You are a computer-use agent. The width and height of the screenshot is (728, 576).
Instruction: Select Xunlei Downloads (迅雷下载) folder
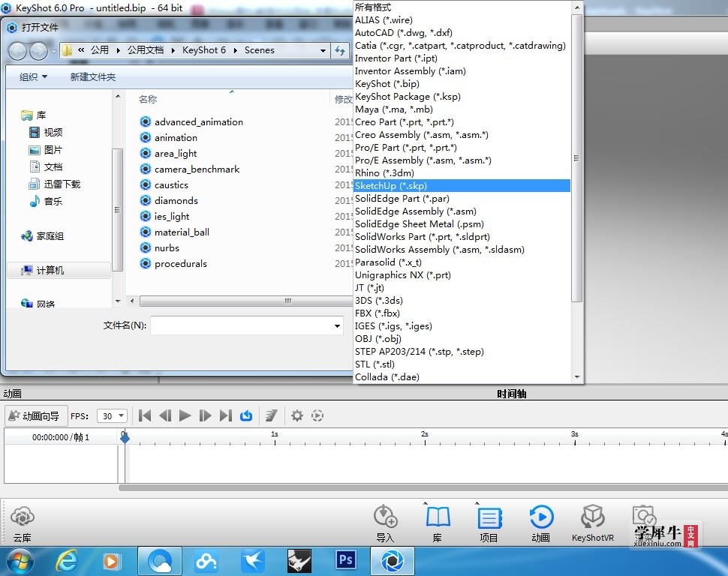pos(54,184)
